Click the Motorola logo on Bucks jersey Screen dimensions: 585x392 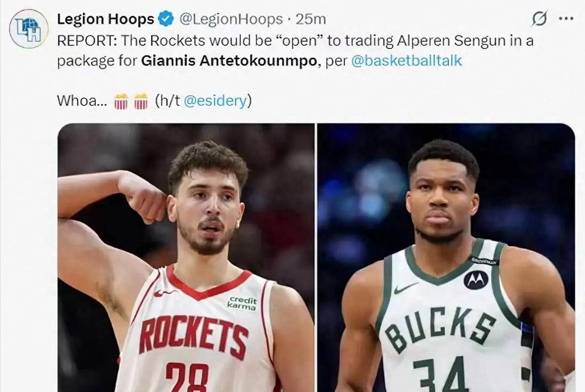476,280
